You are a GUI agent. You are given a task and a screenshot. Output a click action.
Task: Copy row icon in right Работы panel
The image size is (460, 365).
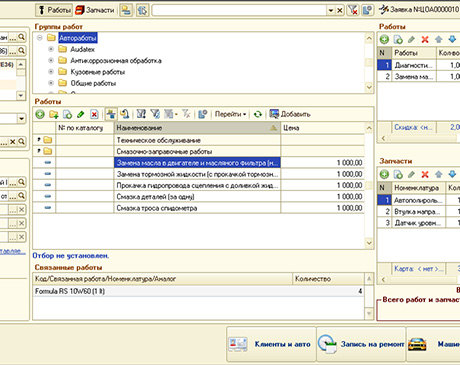[x=398, y=40]
